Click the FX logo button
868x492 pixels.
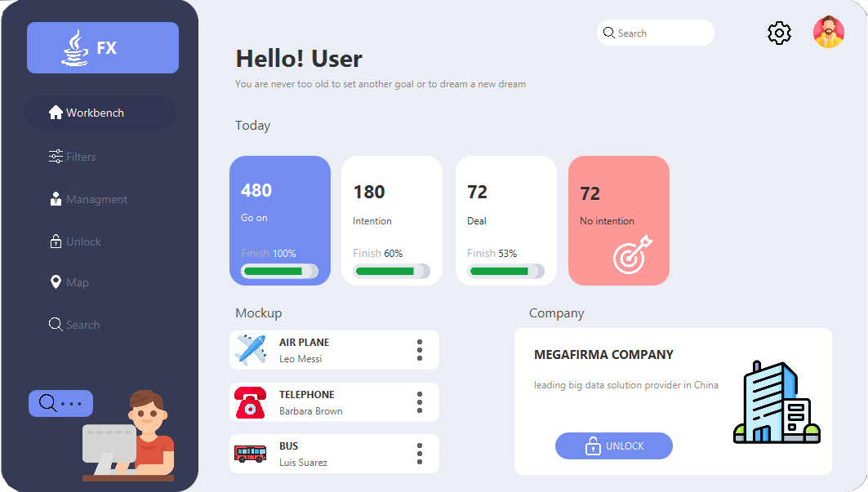coord(102,47)
